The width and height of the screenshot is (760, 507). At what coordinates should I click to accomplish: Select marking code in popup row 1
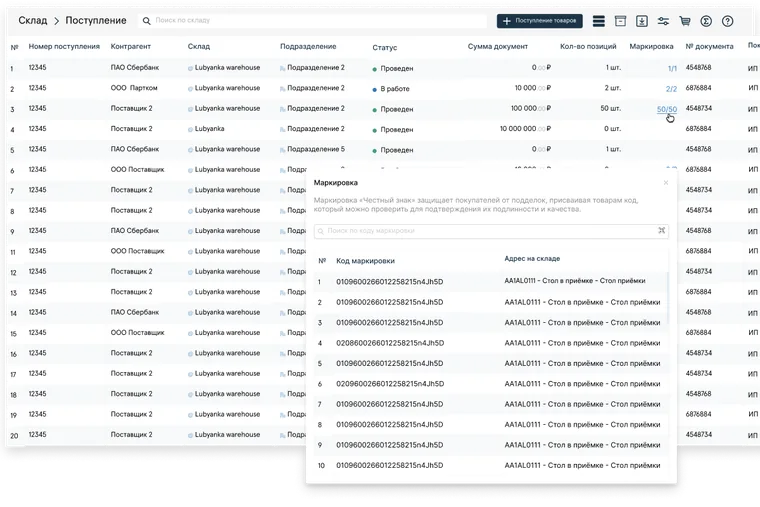(390, 282)
